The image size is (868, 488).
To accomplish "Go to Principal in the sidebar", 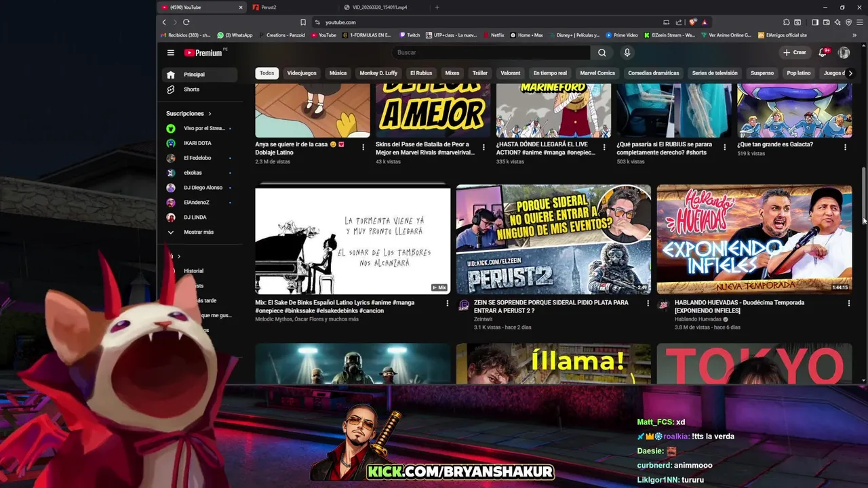I will pyautogui.click(x=199, y=75).
